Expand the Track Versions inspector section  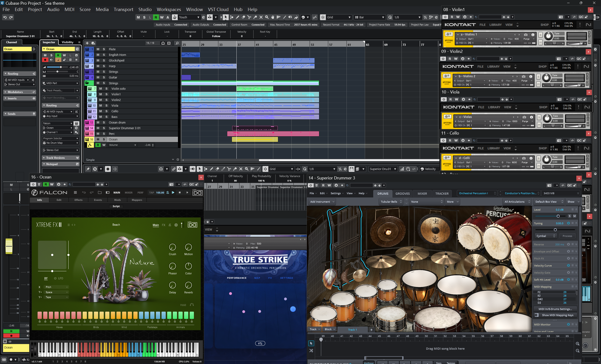point(55,158)
